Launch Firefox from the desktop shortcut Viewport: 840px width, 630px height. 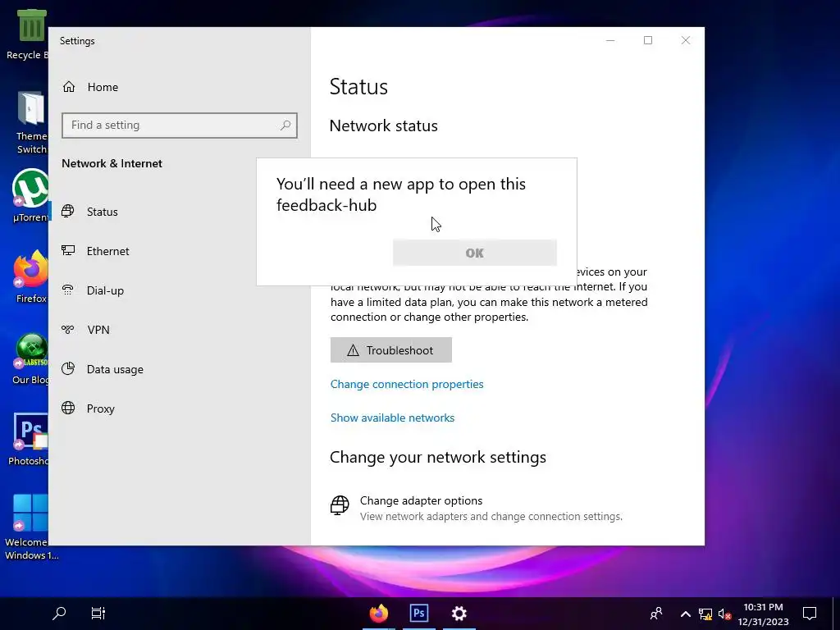point(30,277)
